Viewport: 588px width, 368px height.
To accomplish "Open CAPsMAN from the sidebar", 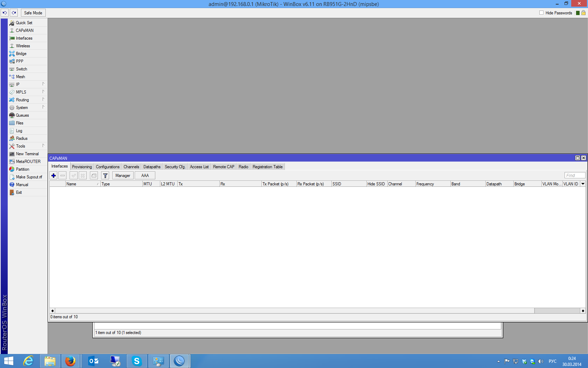I will coord(28,30).
